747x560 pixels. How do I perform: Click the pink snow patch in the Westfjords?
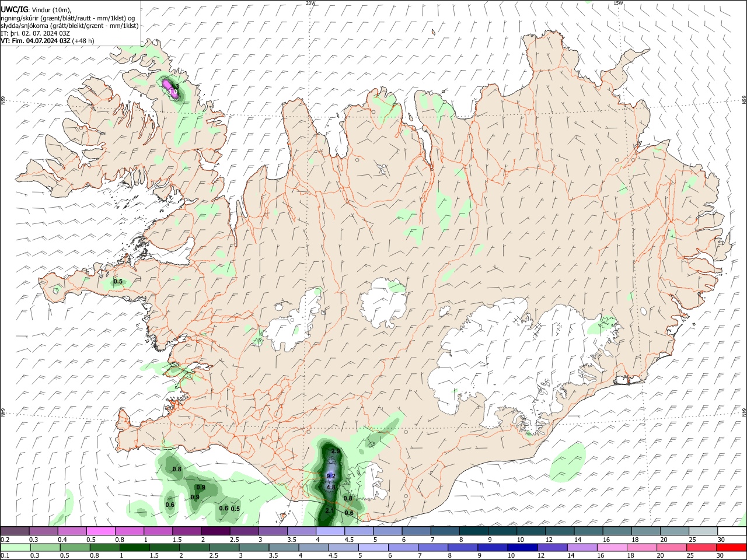(170, 89)
